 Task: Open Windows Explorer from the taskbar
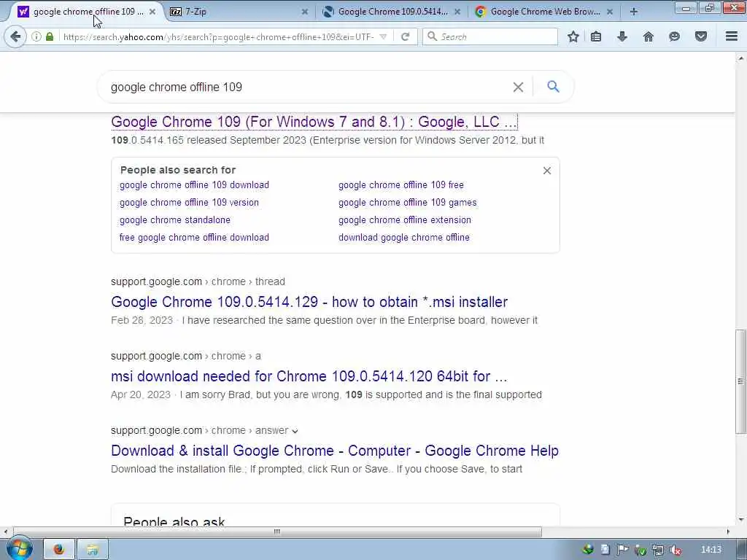[x=93, y=550]
